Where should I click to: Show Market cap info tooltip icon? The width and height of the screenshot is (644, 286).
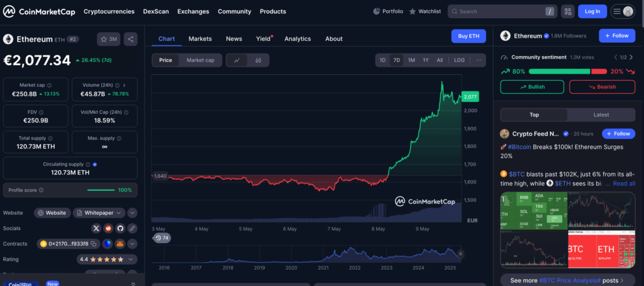(x=49, y=85)
